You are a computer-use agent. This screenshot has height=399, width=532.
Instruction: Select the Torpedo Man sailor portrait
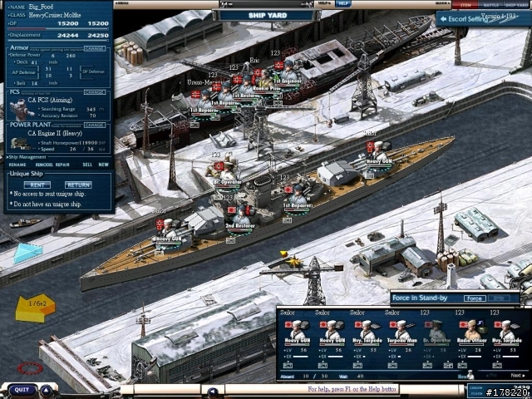(x=402, y=329)
